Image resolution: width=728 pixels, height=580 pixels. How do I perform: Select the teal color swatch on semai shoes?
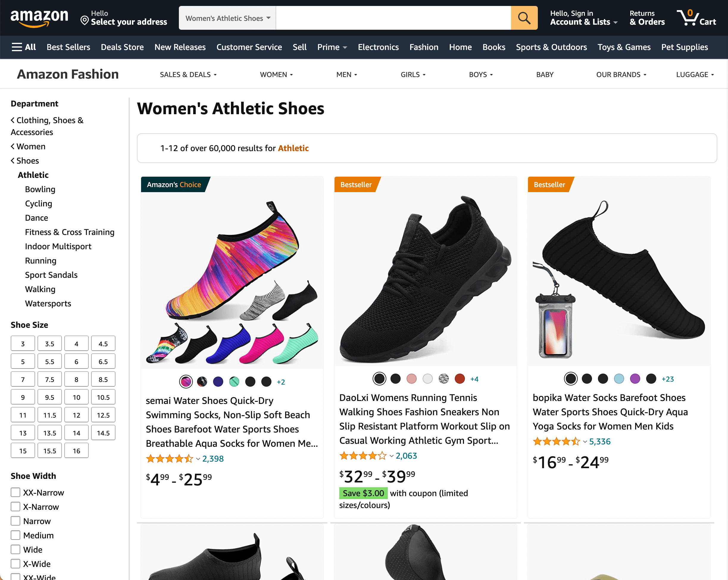coord(234,381)
